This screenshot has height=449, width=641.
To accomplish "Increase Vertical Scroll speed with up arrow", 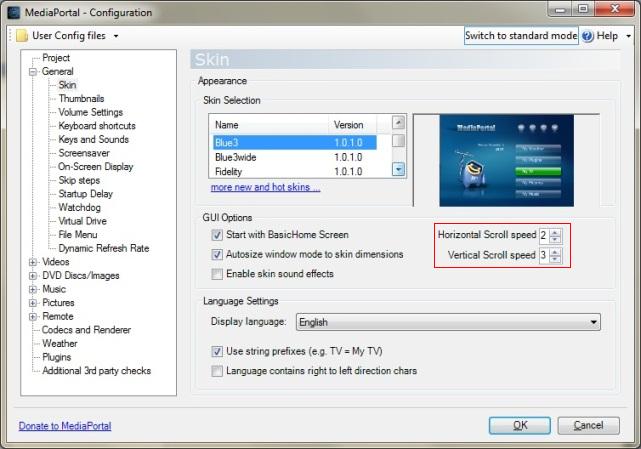I will pyautogui.click(x=555, y=252).
